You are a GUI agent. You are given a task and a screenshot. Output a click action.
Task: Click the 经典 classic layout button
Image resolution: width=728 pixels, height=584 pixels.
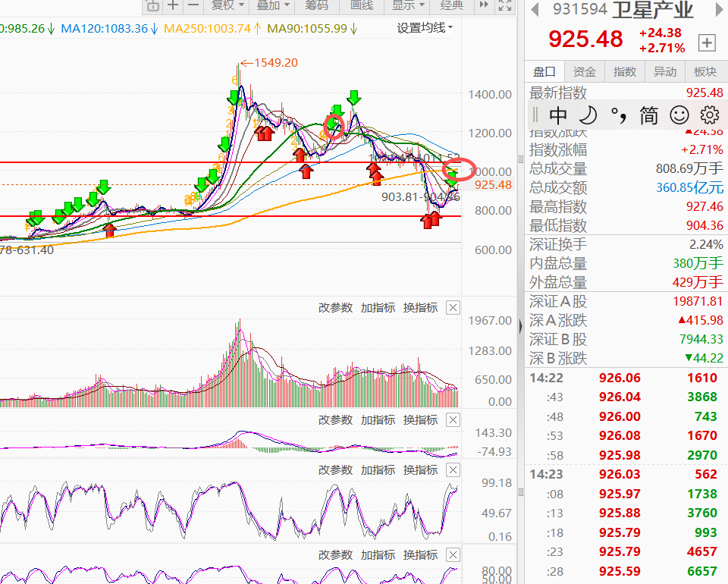pos(452,5)
